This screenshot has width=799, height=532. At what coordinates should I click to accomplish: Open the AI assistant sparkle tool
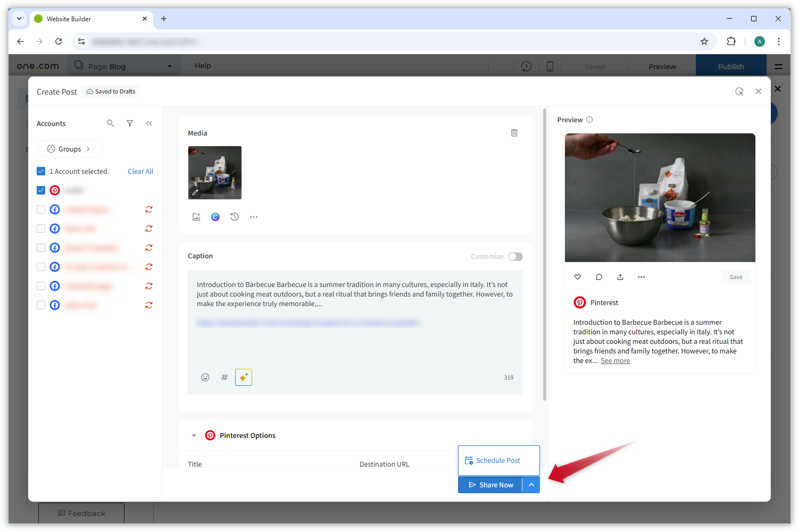point(243,377)
